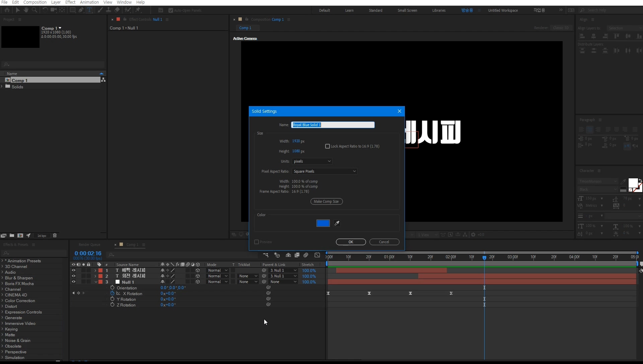The width and height of the screenshot is (643, 364).
Task: Toggle the Preview checkbox in dialog
Action: pyautogui.click(x=257, y=242)
